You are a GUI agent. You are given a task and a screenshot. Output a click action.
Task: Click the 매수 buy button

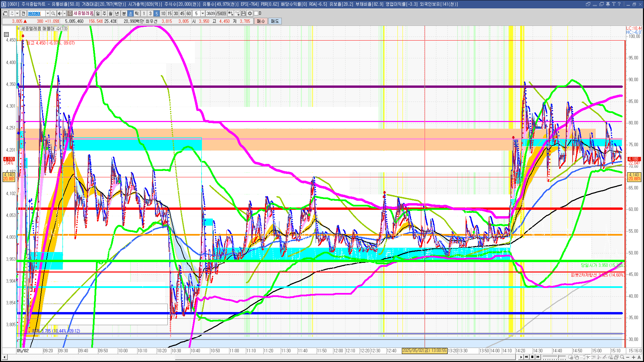261,21
